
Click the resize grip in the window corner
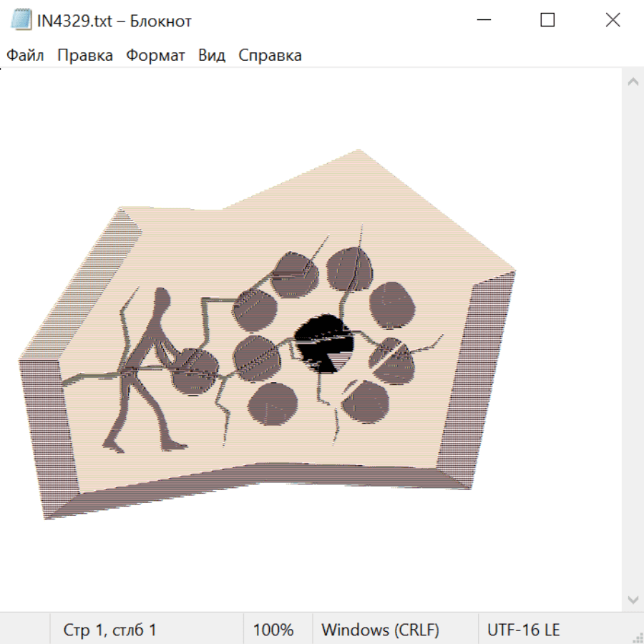click(x=637, y=637)
